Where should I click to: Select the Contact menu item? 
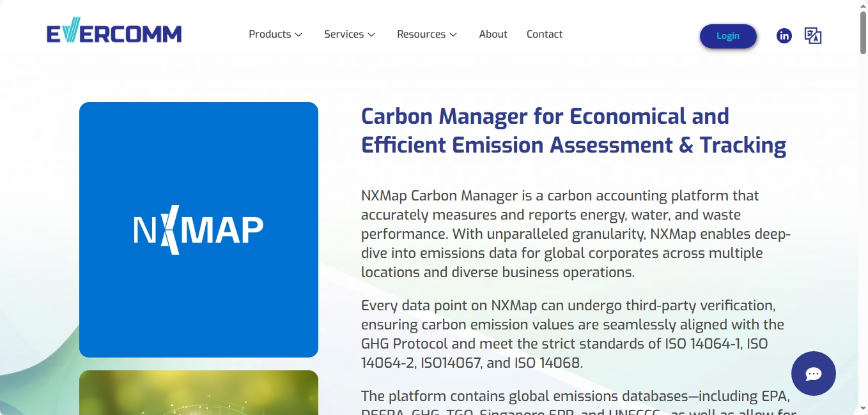[544, 34]
